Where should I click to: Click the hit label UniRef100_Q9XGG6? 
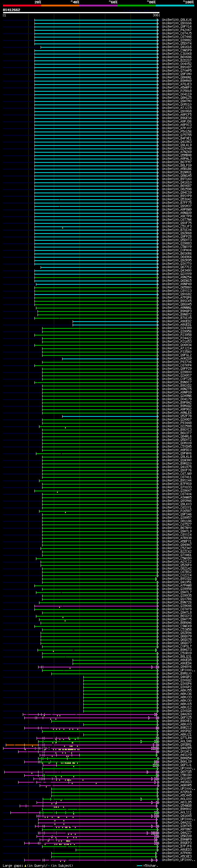coord(177,23)
